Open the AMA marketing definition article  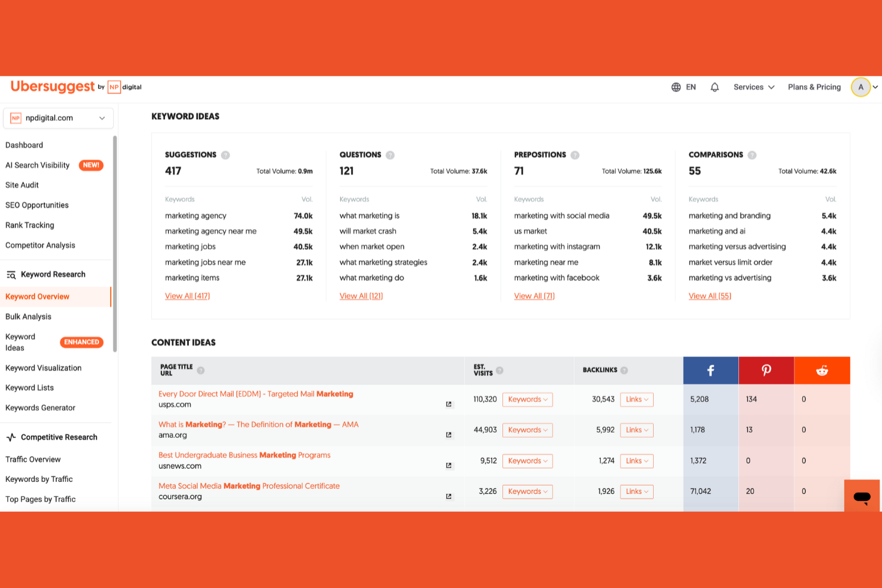click(x=258, y=424)
